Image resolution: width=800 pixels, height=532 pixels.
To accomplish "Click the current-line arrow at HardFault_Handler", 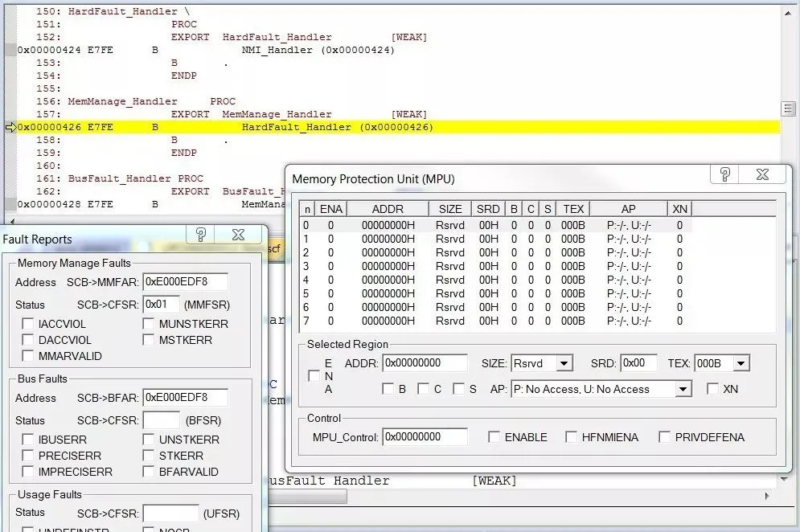I will (10, 128).
